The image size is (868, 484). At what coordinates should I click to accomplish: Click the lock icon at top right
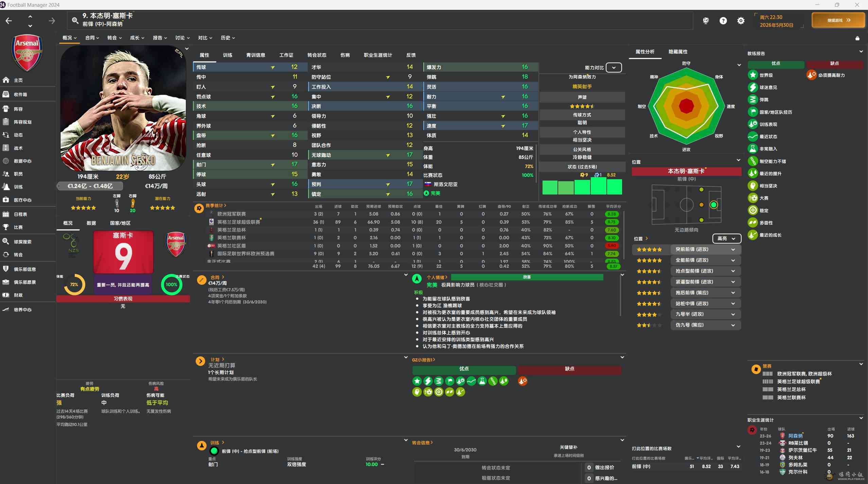click(857, 38)
